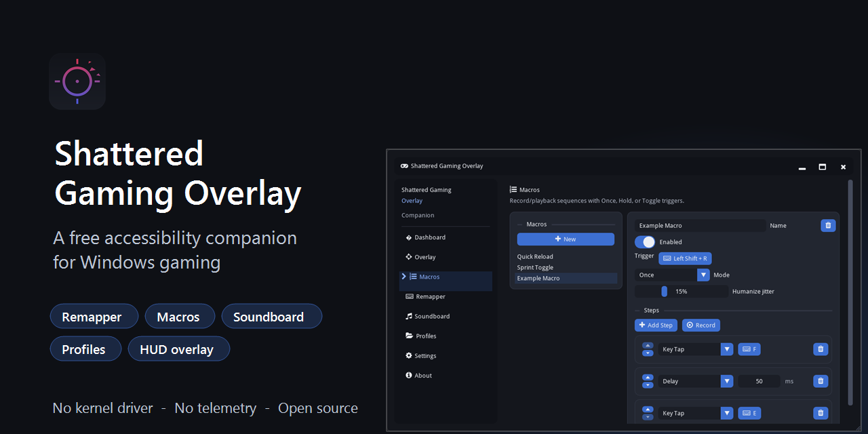This screenshot has height=434, width=868.
Task: Start recording with the Record button
Action: click(x=701, y=325)
